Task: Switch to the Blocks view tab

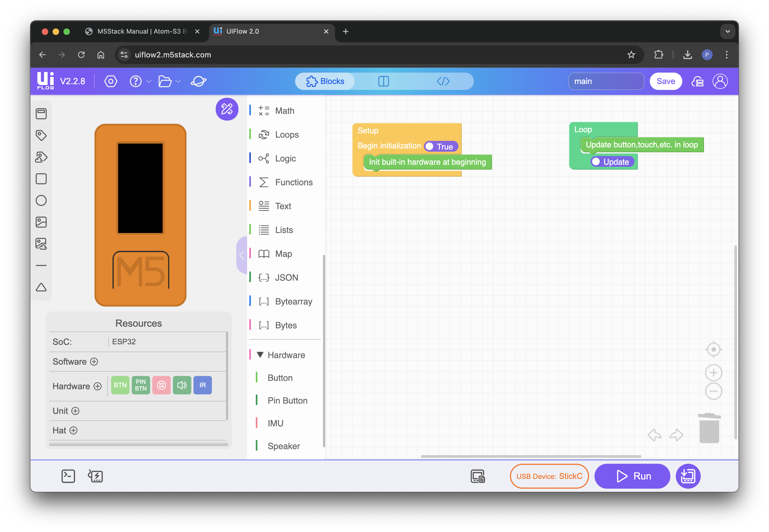Action: pos(325,81)
